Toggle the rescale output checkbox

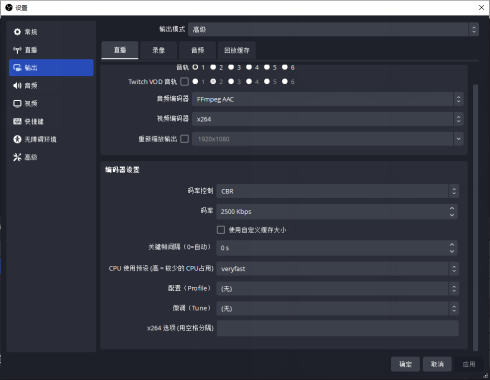[x=184, y=139]
